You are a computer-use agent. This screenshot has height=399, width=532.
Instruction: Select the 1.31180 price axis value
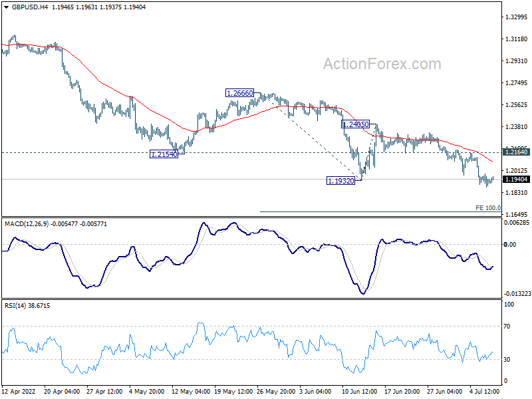[517, 39]
